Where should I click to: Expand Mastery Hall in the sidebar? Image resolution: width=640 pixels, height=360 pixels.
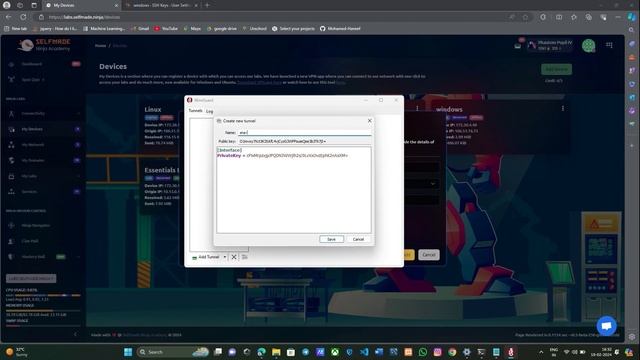click(33, 257)
